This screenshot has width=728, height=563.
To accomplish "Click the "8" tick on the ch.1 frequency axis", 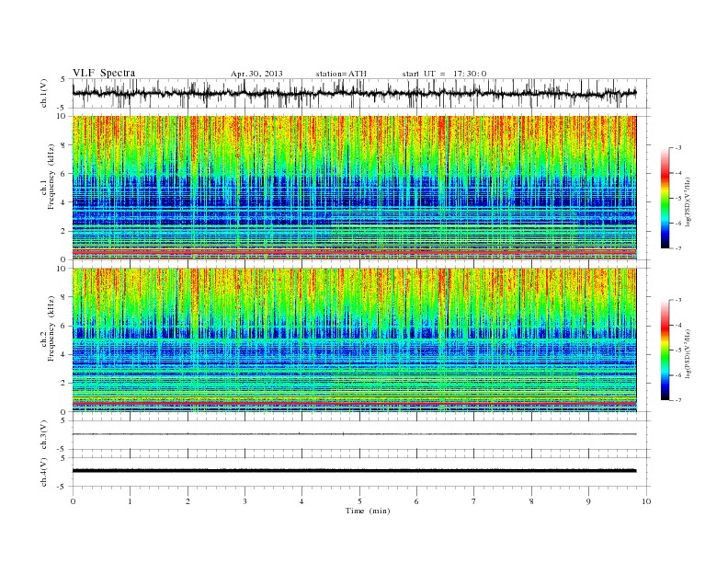I will tap(64, 145).
